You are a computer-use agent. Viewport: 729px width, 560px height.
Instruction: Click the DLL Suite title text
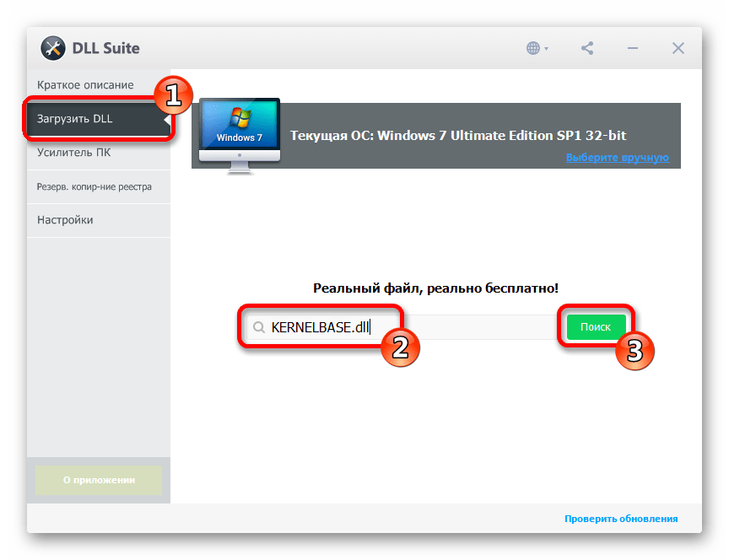click(x=106, y=48)
